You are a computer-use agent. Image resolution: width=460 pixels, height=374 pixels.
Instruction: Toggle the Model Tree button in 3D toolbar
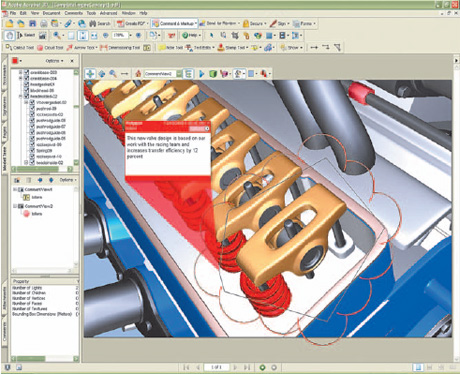(188, 73)
